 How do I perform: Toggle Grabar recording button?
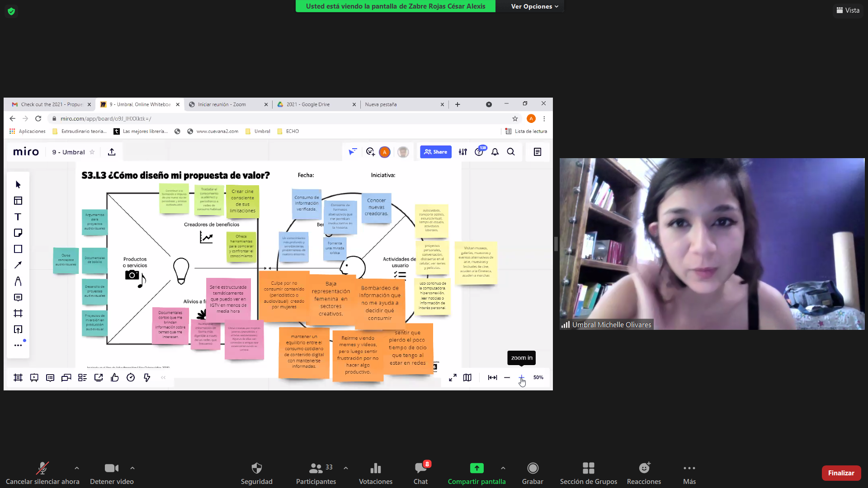533,473
